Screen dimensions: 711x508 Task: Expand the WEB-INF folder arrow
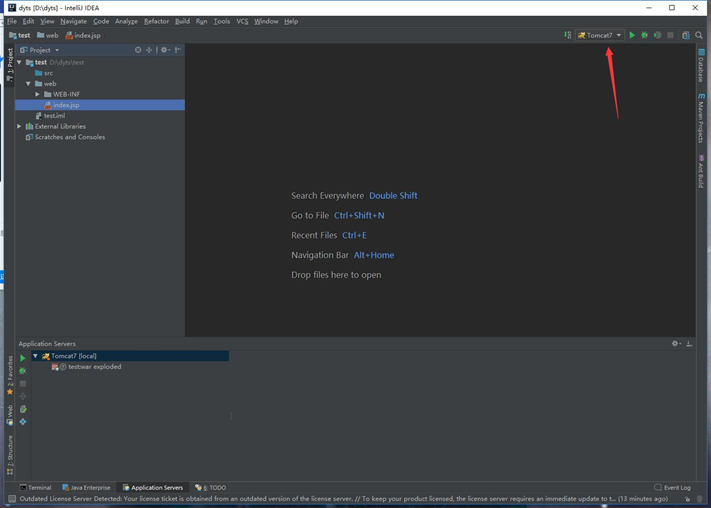[38, 94]
